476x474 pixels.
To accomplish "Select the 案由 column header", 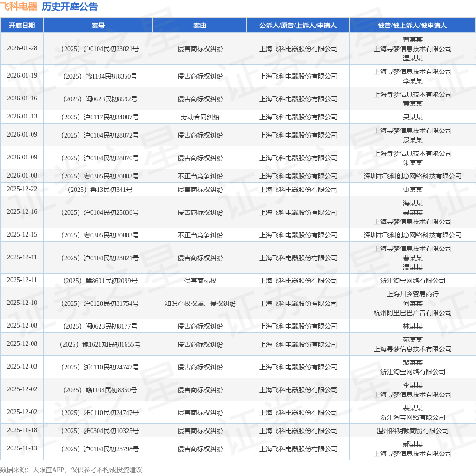I will (x=200, y=26).
